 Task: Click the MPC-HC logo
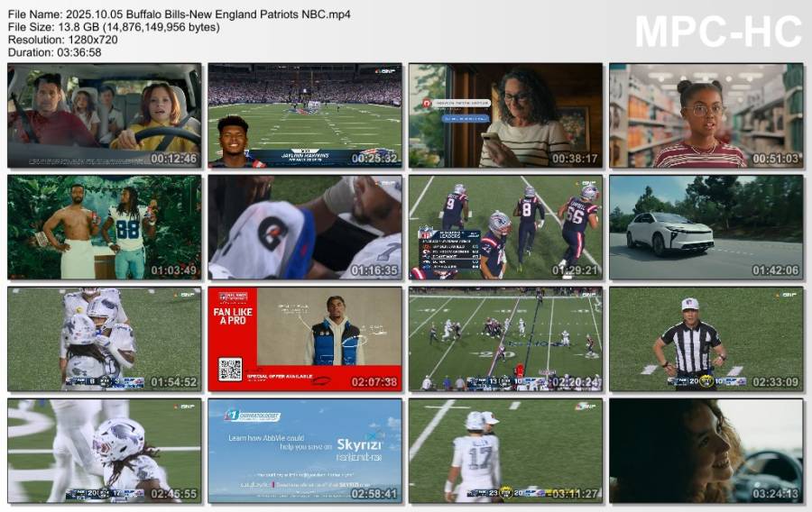coord(717,32)
